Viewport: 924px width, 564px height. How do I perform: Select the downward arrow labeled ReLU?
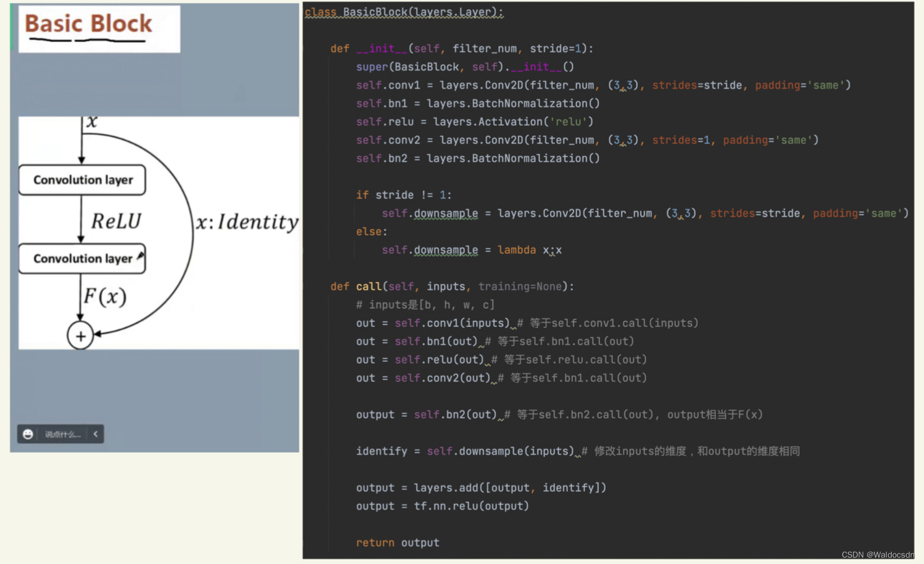click(81, 219)
